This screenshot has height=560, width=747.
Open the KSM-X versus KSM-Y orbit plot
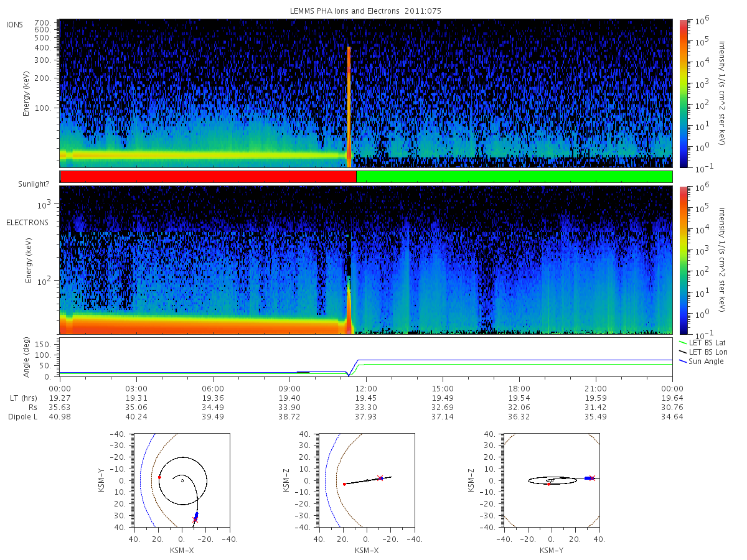point(181,480)
